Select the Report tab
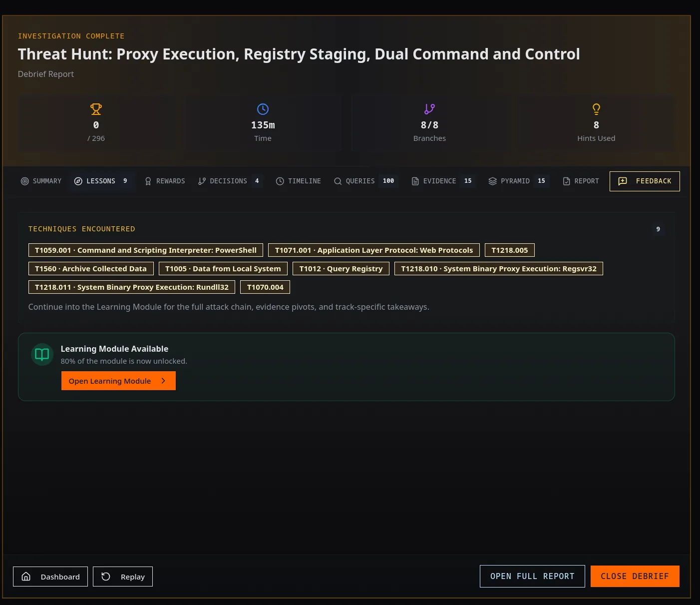This screenshot has width=700, height=605. 581,181
